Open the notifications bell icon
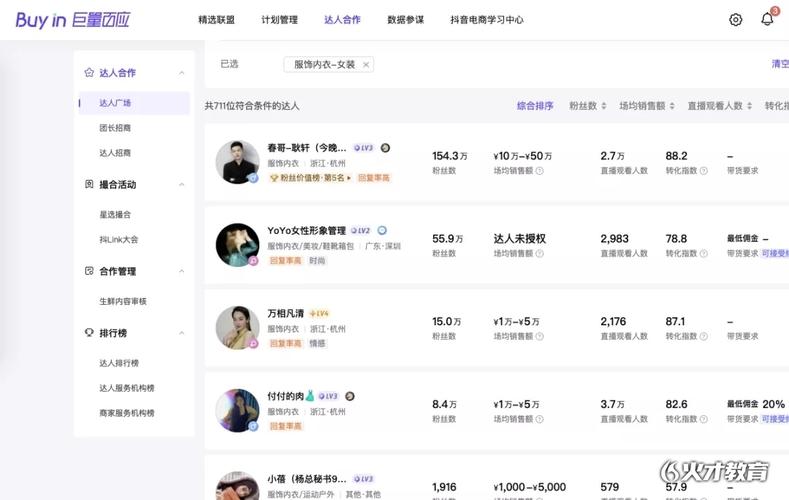This screenshot has height=500, width=789. click(x=767, y=19)
